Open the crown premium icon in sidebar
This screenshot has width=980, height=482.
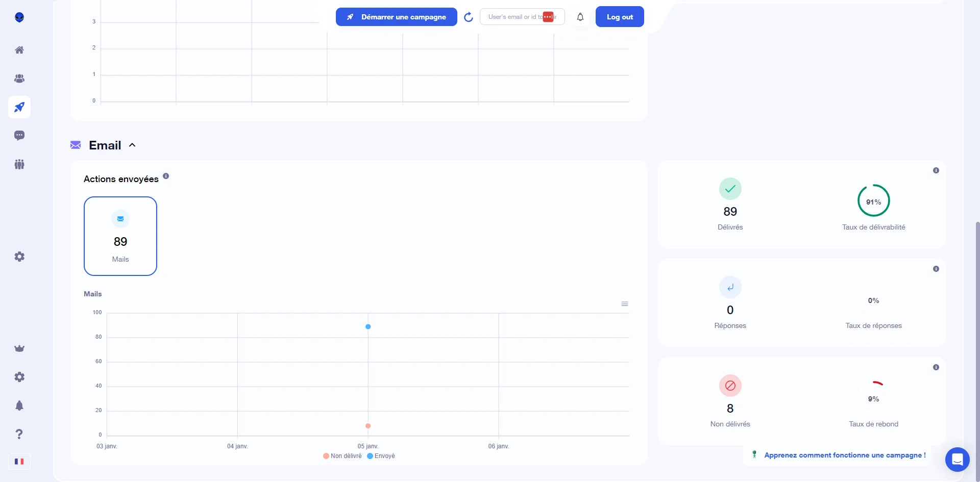click(x=19, y=348)
